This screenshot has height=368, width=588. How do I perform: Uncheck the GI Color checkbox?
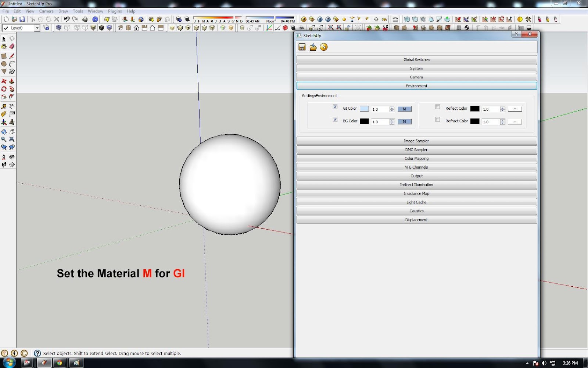[x=335, y=107]
